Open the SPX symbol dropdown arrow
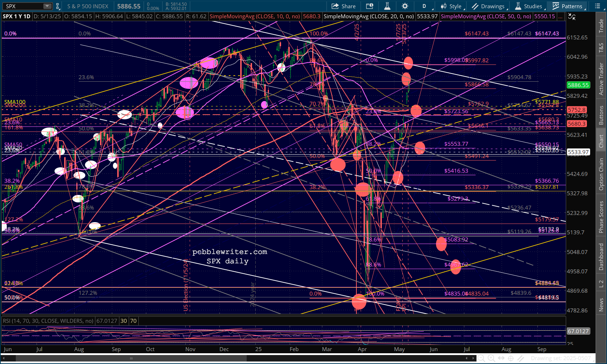Image resolution: width=607 pixels, height=364 pixels. [47, 6]
